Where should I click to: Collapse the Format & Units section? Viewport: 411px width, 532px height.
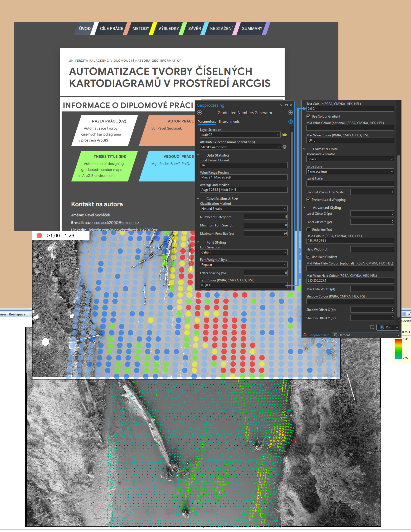click(305, 149)
